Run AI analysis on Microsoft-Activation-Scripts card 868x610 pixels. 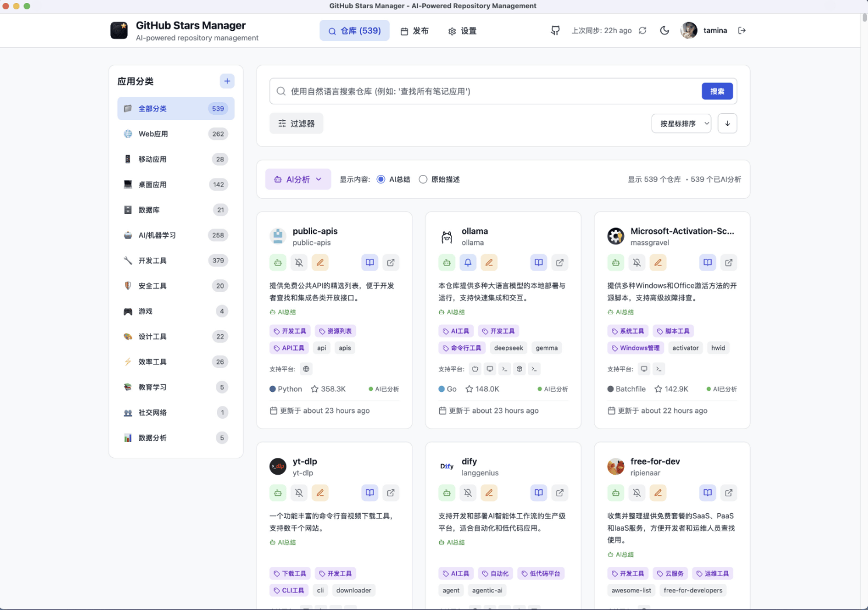point(615,262)
